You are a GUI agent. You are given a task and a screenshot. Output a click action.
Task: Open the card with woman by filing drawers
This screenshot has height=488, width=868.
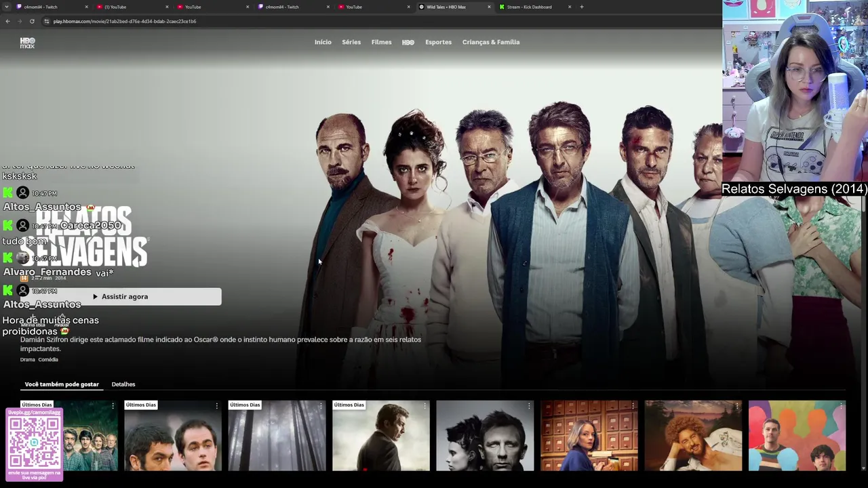pyautogui.click(x=589, y=435)
